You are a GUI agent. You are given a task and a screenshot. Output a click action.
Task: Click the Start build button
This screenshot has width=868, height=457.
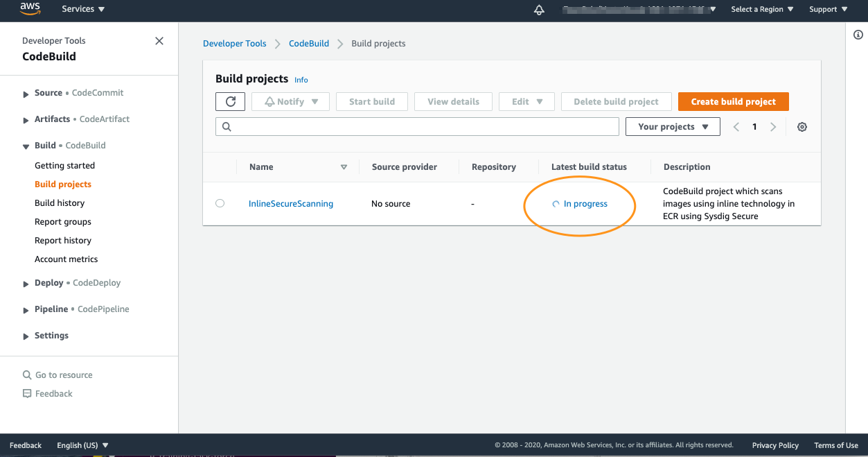click(372, 101)
